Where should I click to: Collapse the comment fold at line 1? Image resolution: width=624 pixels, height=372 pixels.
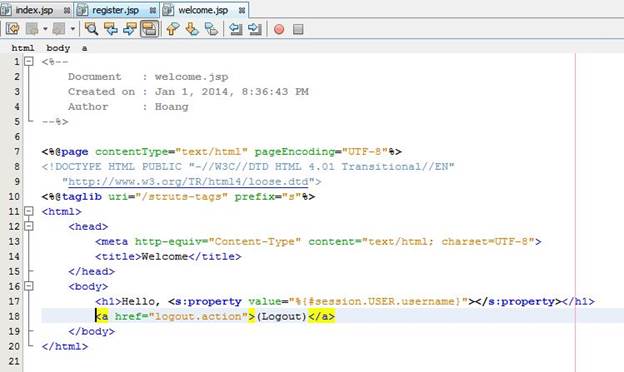[x=29, y=62]
